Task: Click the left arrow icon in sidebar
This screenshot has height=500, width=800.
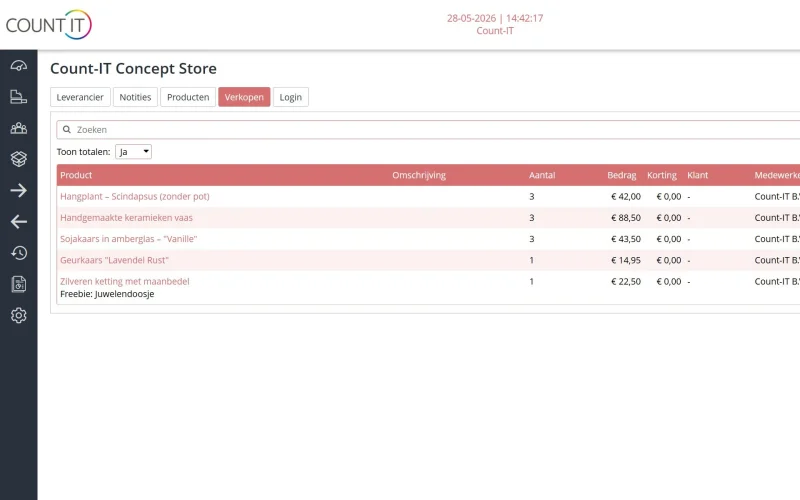Action: (x=18, y=221)
